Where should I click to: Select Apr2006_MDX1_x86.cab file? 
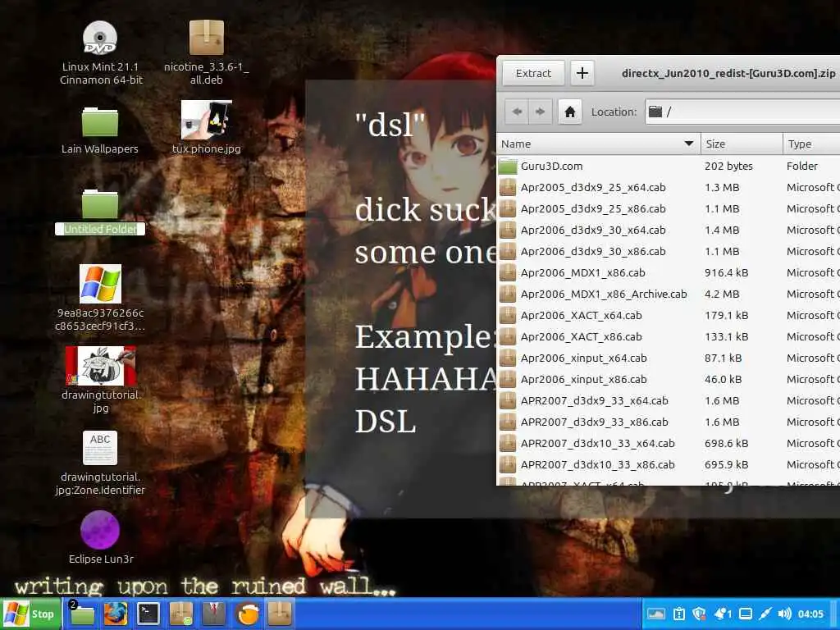coord(669,272)
